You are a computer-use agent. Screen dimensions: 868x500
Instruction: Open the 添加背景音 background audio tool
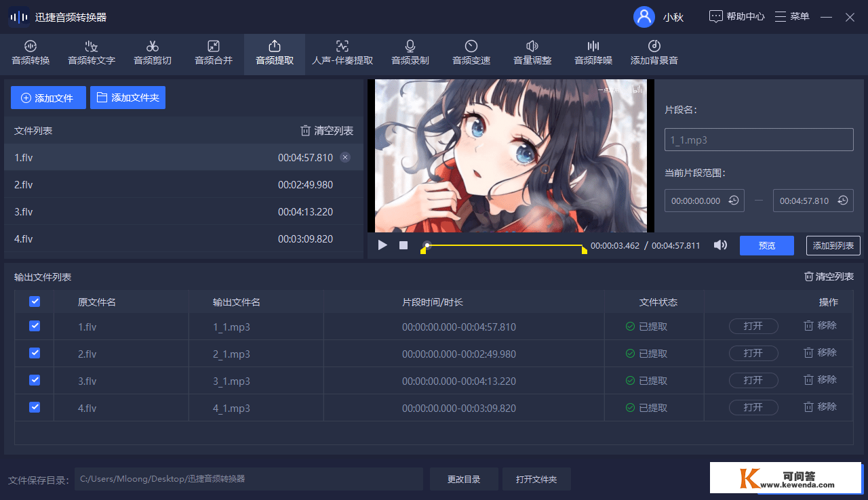click(654, 53)
